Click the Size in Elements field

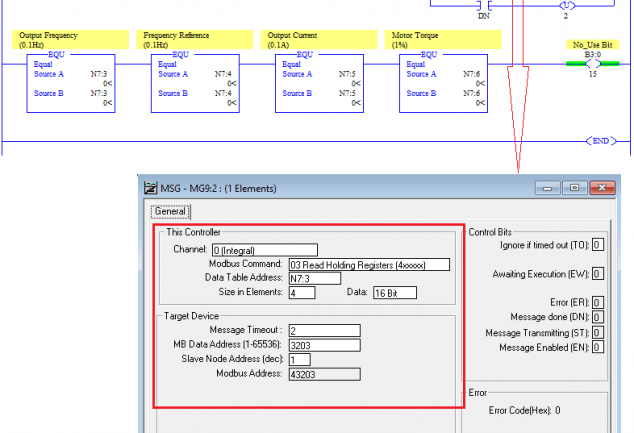pos(302,293)
